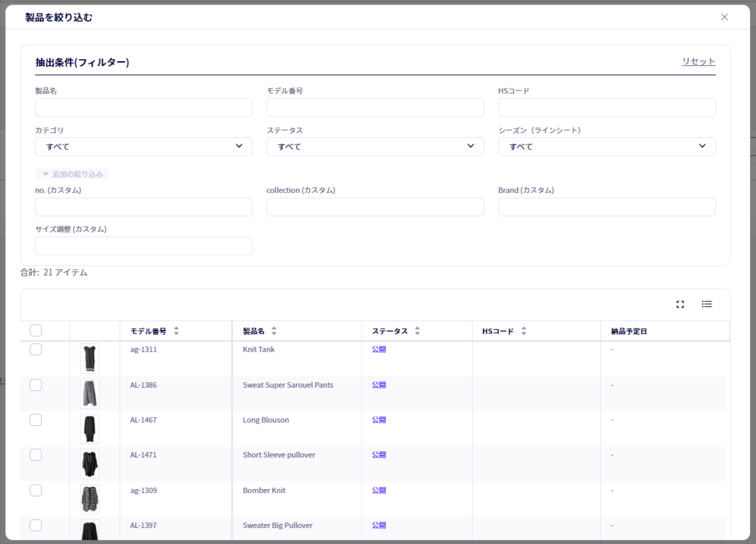Click the fullscreen expand table icon
This screenshot has height=544, width=756.
click(x=680, y=304)
